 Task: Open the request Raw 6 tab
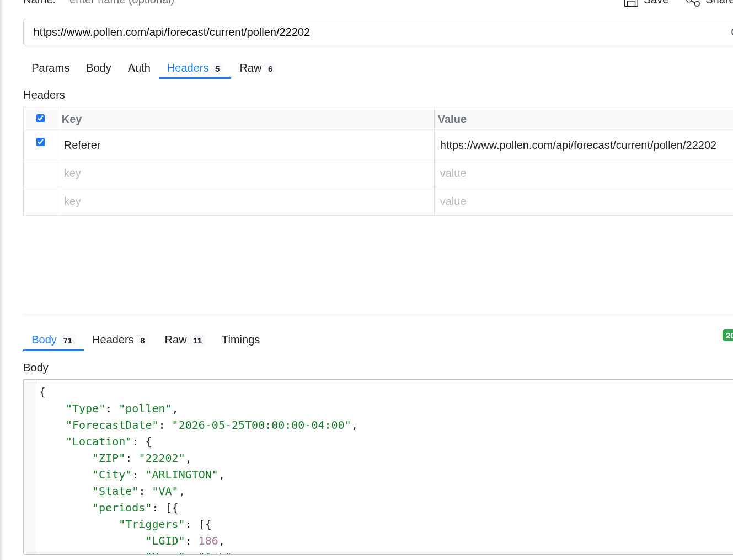[257, 68]
